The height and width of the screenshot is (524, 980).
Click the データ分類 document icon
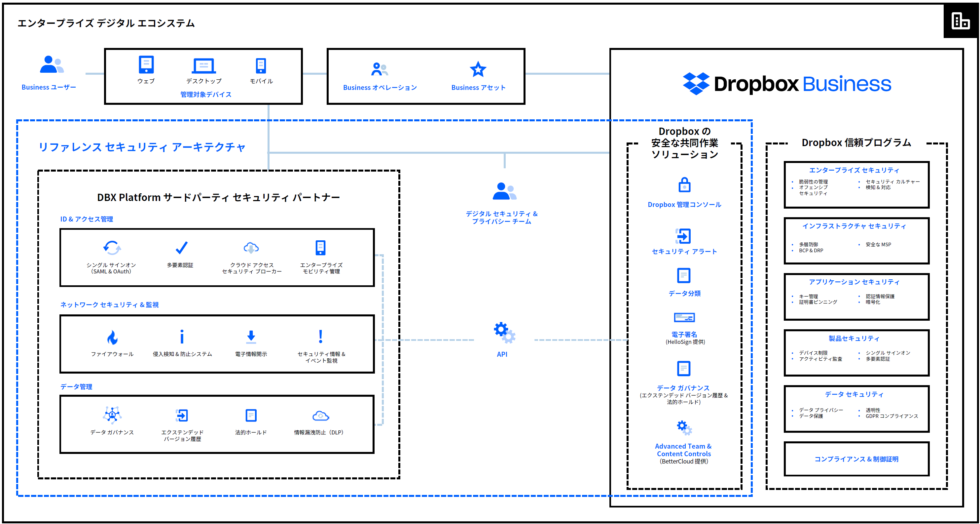click(684, 275)
